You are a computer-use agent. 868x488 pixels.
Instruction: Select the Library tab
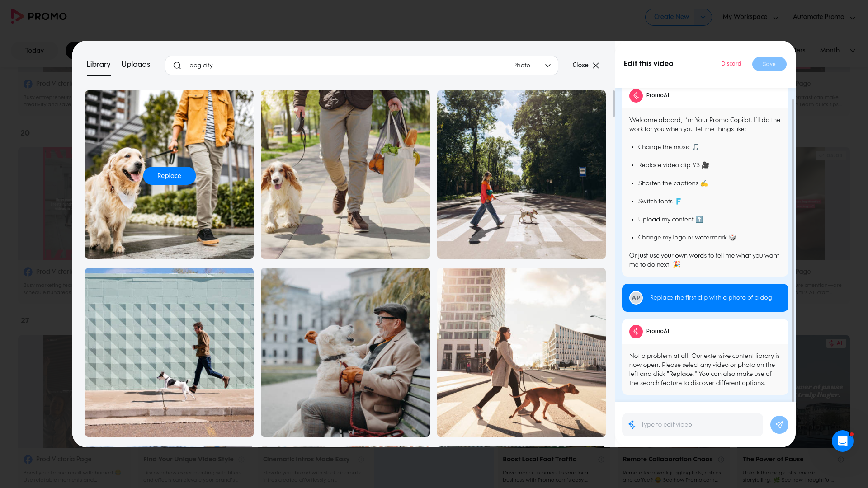99,65
